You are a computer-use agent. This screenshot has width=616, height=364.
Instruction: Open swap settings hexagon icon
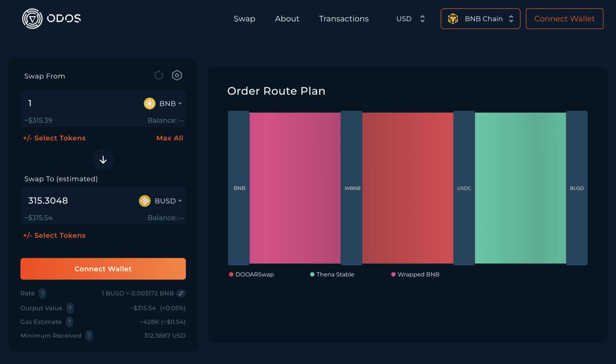pos(177,75)
